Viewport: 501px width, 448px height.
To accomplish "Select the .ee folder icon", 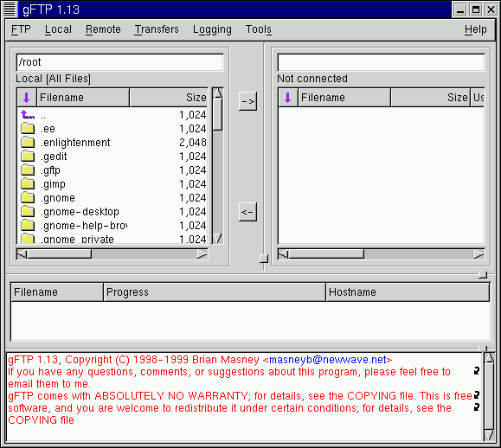I will [x=28, y=128].
